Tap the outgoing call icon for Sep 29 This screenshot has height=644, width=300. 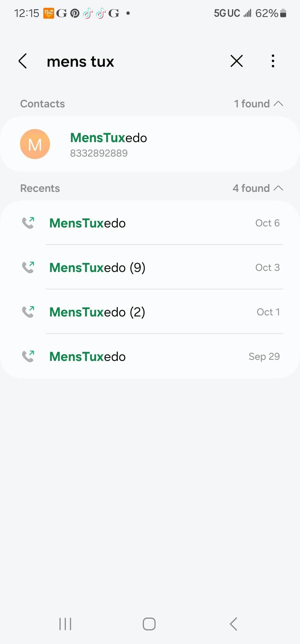[28, 356]
